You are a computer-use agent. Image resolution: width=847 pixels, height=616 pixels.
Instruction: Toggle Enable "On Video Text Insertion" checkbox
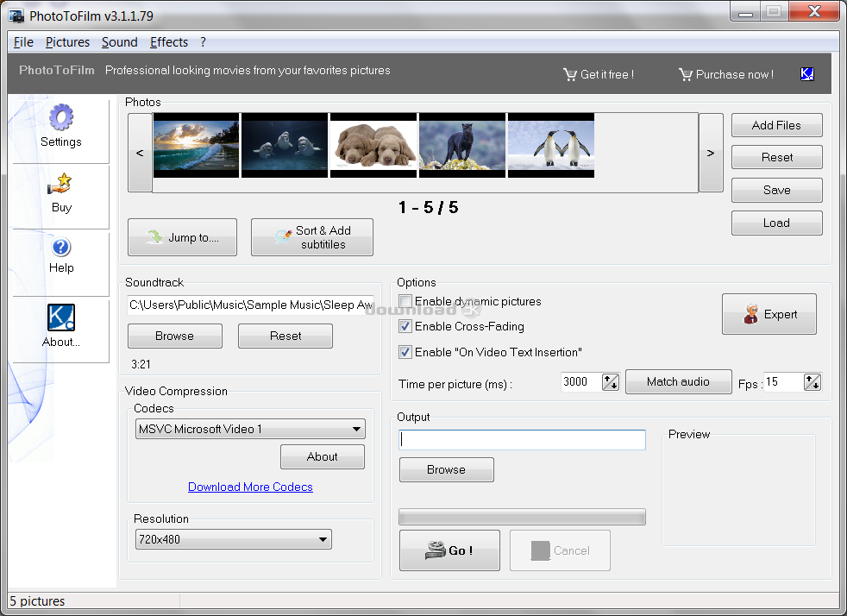pyautogui.click(x=405, y=352)
